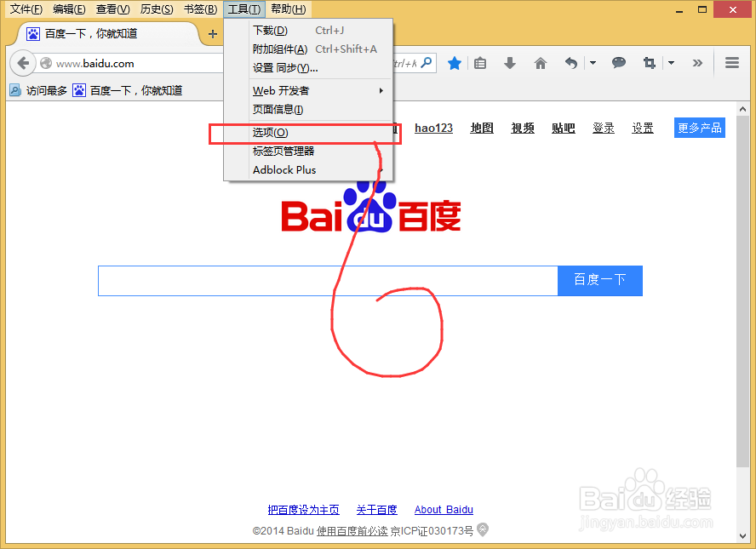Click the search magnifier icon
The height and width of the screenshot is (549, 756).
coord(427,63)
